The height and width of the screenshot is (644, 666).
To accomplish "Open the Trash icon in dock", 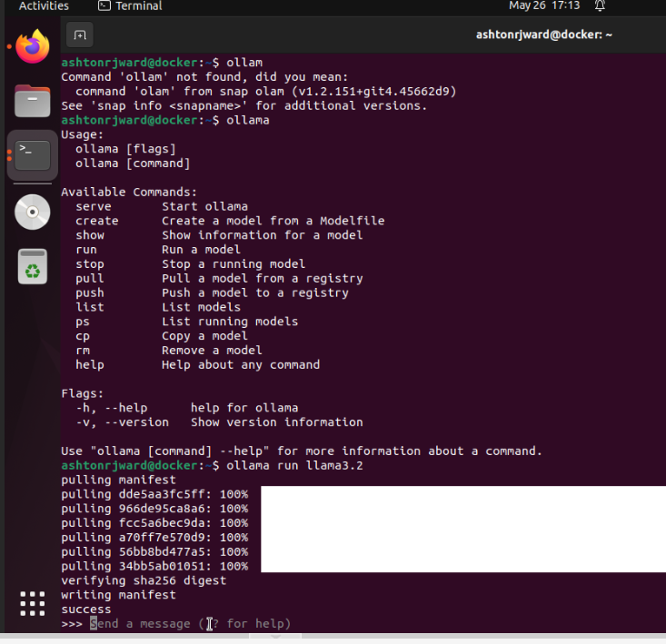I will tap(33, 266).
